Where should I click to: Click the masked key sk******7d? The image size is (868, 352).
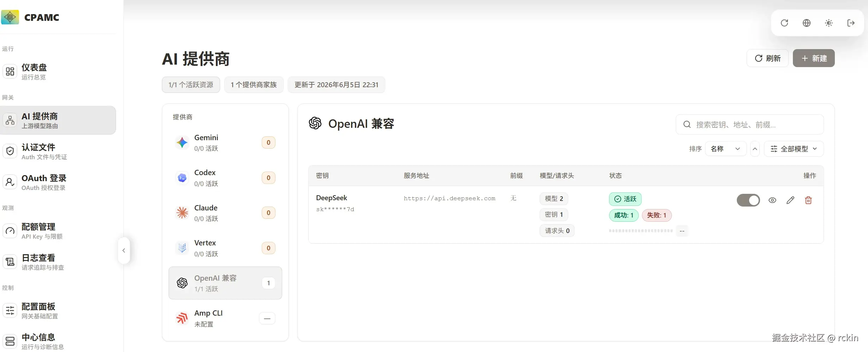(335, 209)
